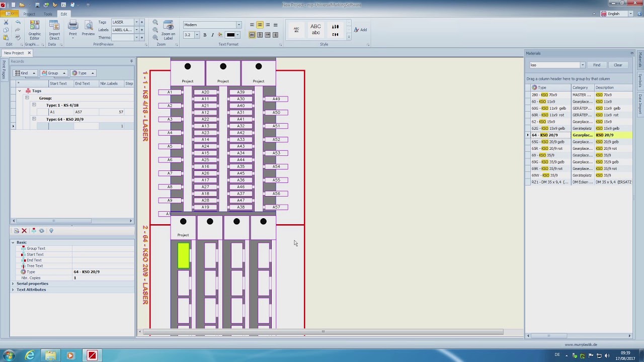This screenshot has height=362, width=644.
Task: Click the Clear button in Materials
Action: click(618, 65)
